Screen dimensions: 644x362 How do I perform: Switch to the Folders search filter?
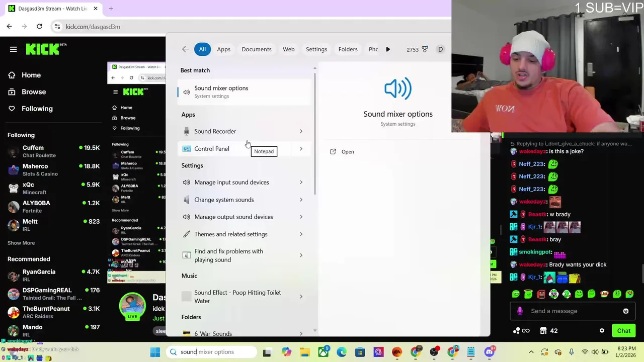click(x=348, y=49)
